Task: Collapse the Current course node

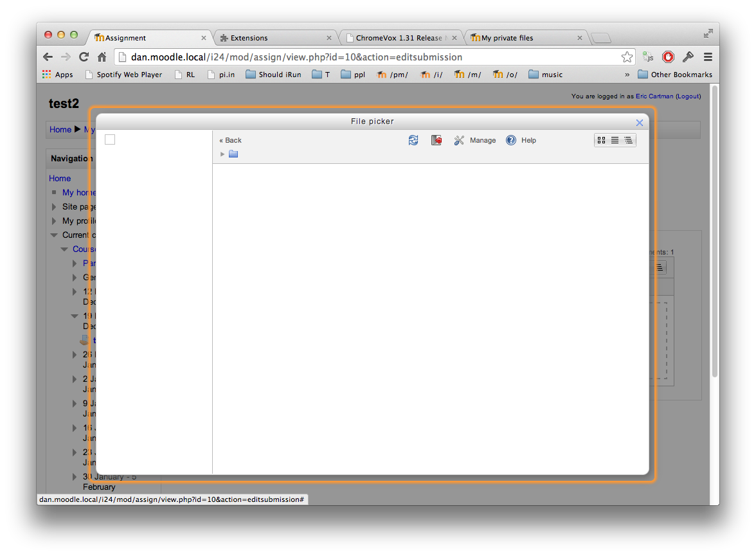Action: 54,235
